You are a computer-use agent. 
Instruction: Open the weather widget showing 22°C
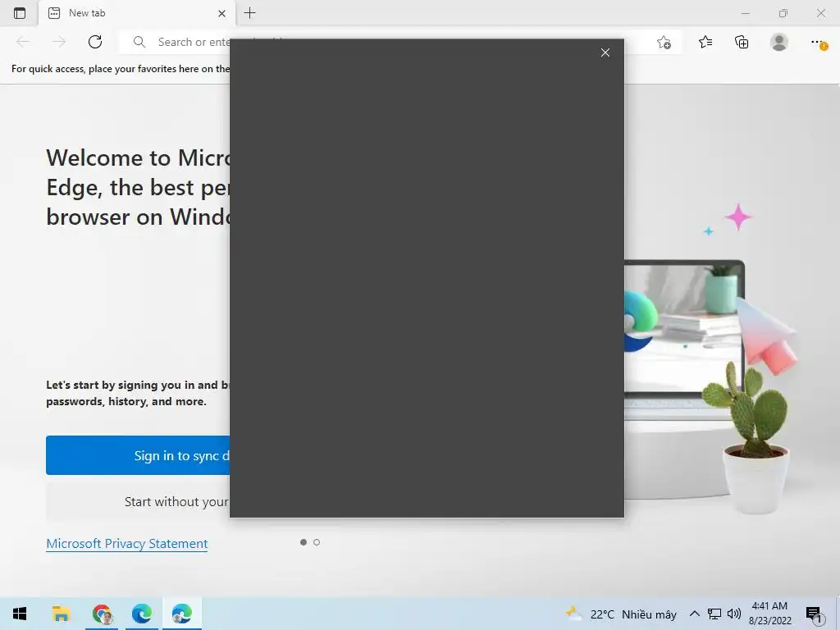tap(621, 614)
